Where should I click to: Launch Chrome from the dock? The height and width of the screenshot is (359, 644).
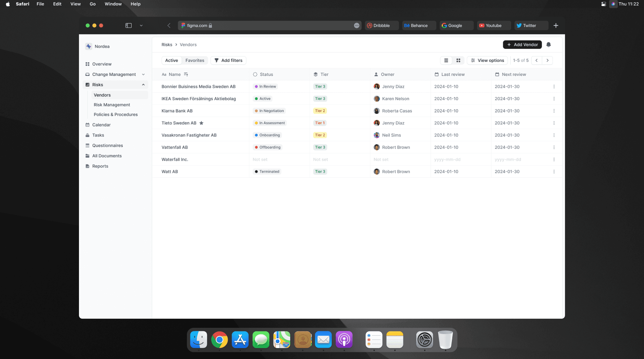(219, 340)
